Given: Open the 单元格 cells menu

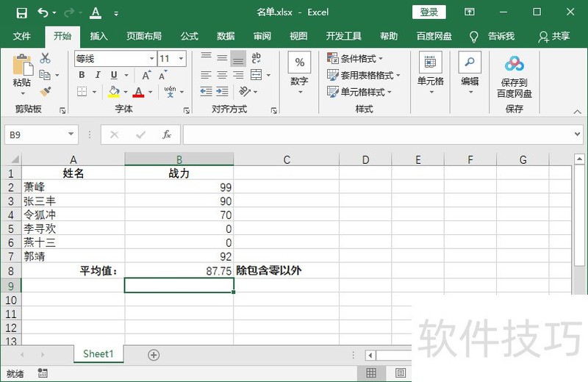Looking at the screenshot, I should coord(431,73).
